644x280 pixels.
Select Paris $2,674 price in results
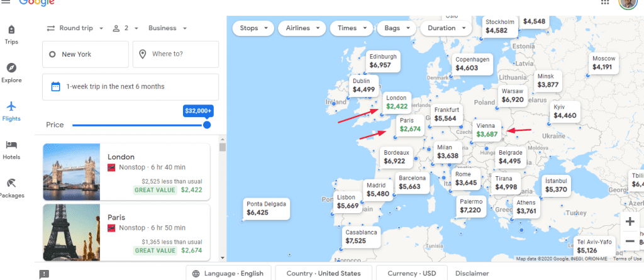[x=191, y=250]
